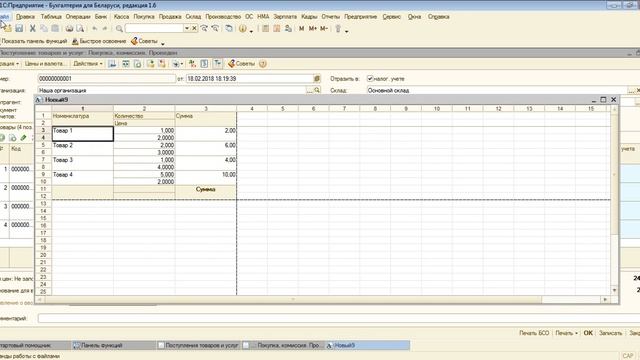The height and width of the screenshot is (360, 640).
Task: Open the Операции menu
Action: tap(78, 17)
